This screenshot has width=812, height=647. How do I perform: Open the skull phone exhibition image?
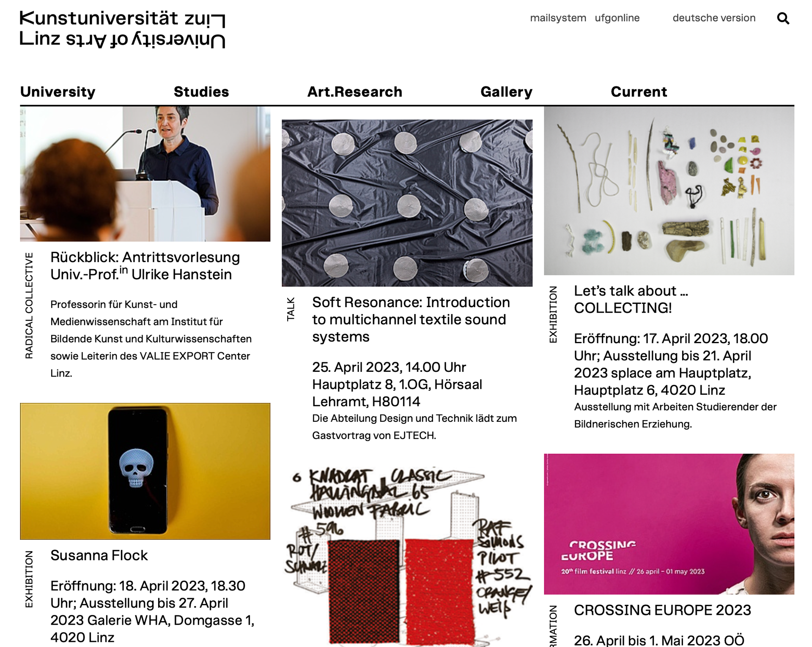(x=145, y=471)
